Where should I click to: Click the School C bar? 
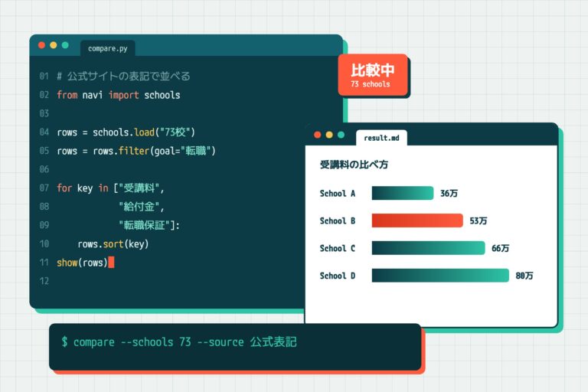(428, 248)
